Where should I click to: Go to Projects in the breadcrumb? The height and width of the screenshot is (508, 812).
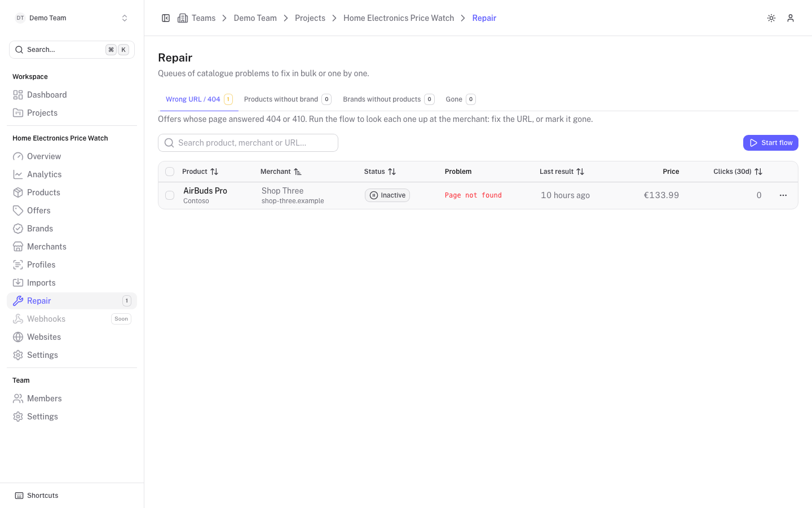(x=310, y=18)
